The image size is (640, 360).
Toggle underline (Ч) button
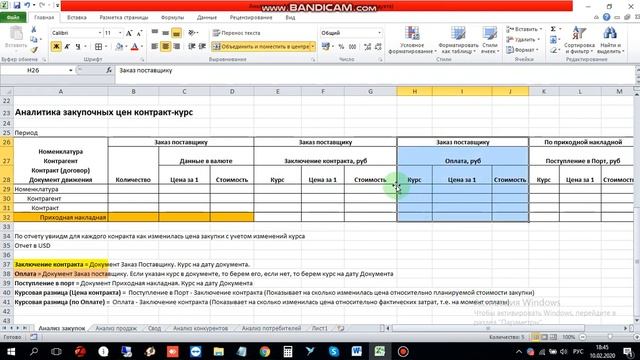pos(78,47)
